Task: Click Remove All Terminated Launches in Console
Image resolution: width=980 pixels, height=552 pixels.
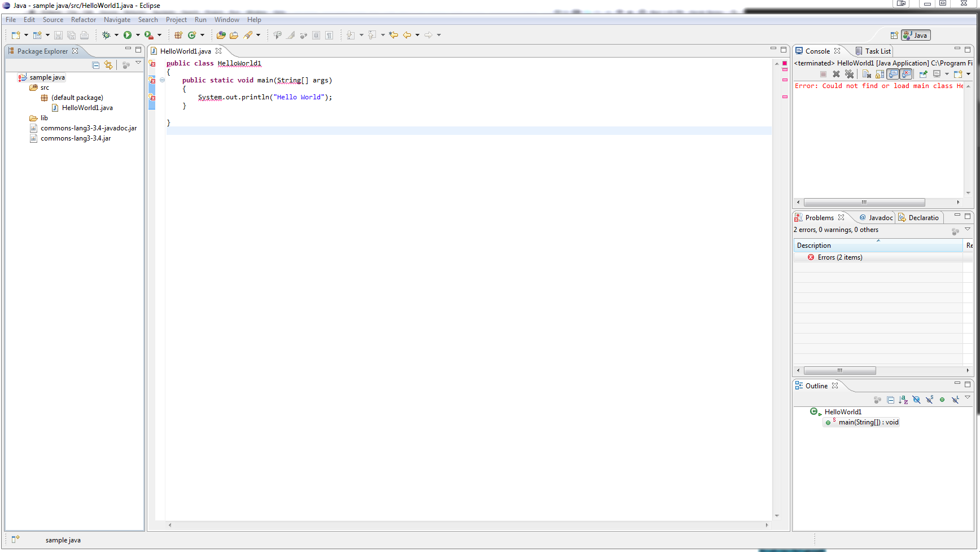Action: [x=849, y=74]
